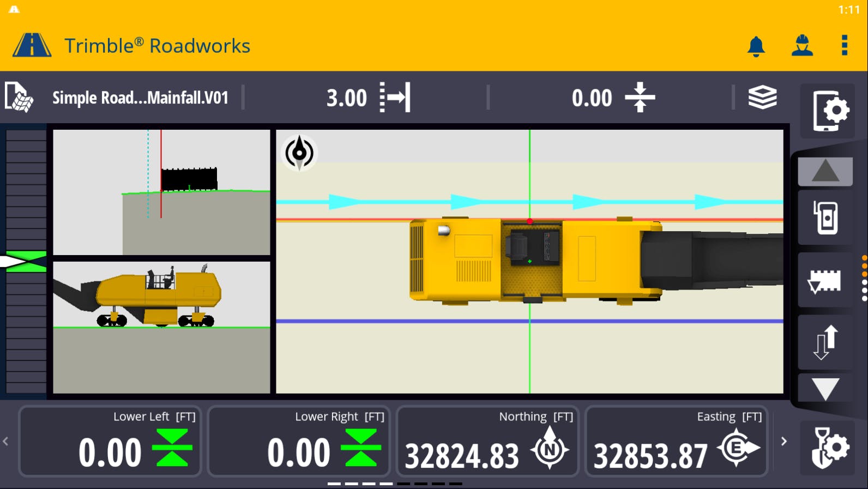Tap the up/down arrows raise-lower icon
The height and width of the screenshot is (489, 868).
click(x=825, y=342)
